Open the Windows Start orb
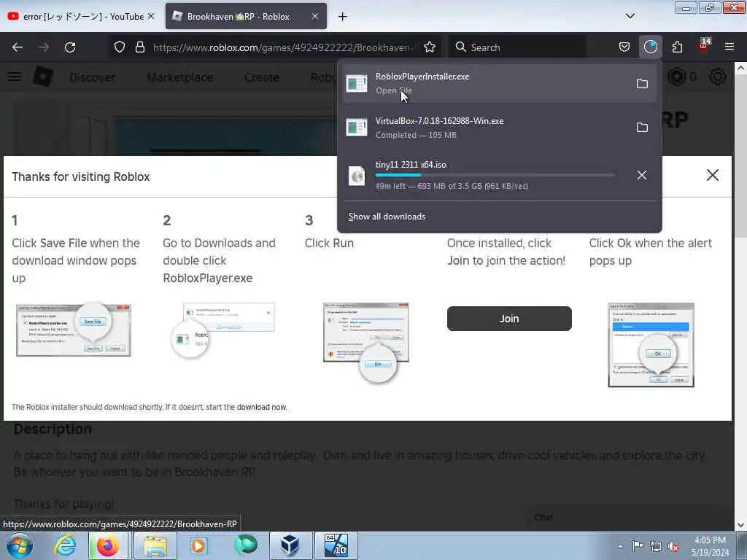Image resolution: width=747 pixels, height=560 pixels. pos(20,545)
